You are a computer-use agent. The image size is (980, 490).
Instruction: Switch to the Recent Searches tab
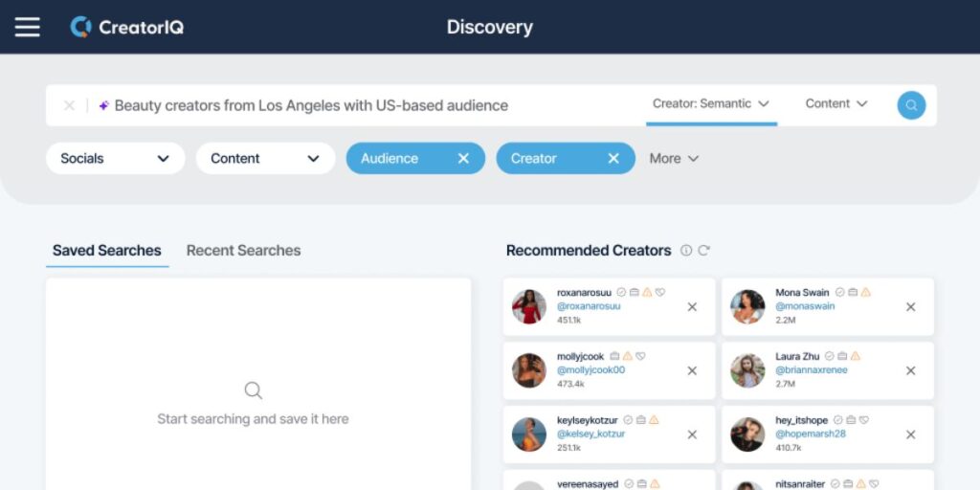point(243,251)
